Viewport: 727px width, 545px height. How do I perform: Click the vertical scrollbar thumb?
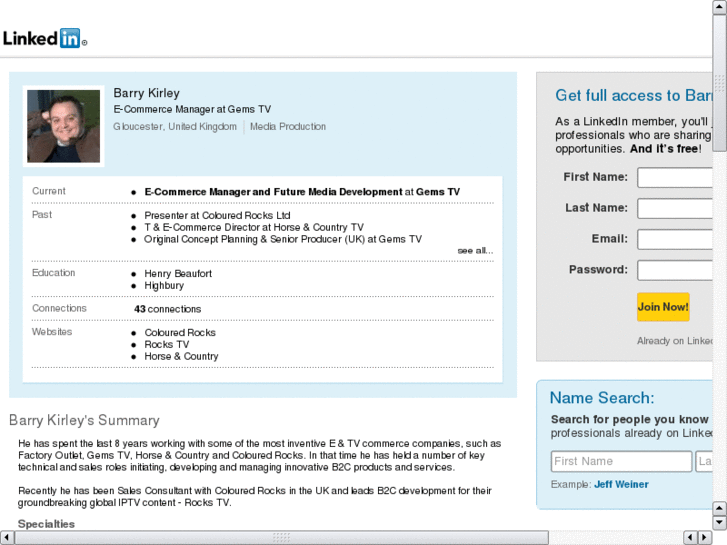point(720,82)
